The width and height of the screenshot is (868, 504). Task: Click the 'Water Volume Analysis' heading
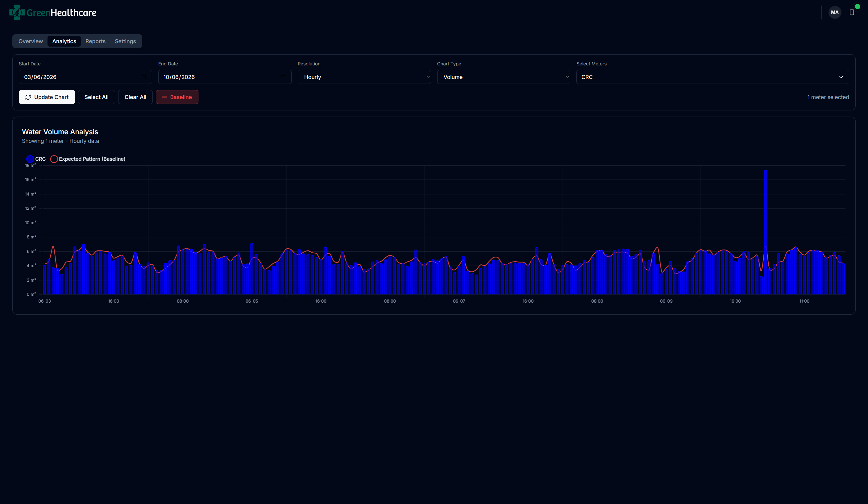[x=60, y=132]
